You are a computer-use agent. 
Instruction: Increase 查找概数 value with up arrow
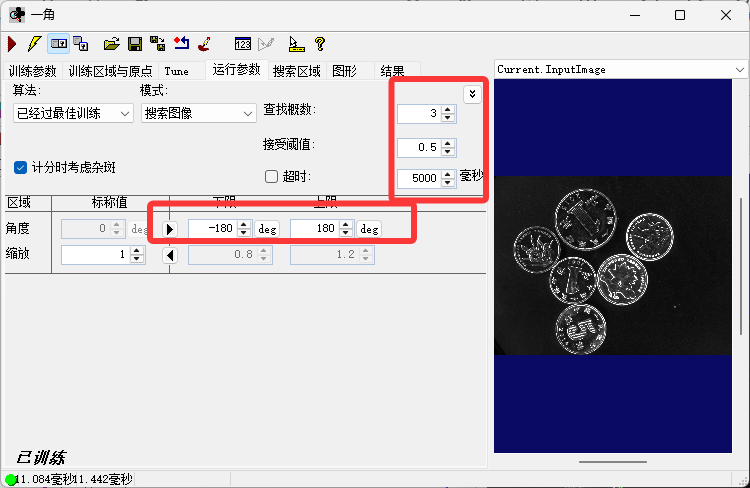448,110
